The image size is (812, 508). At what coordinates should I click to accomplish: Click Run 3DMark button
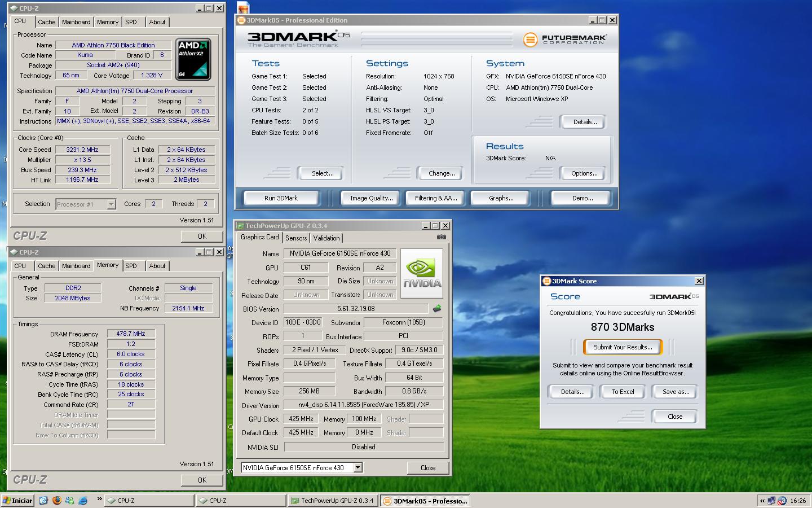pyautogui.click(x=281, y=198)
